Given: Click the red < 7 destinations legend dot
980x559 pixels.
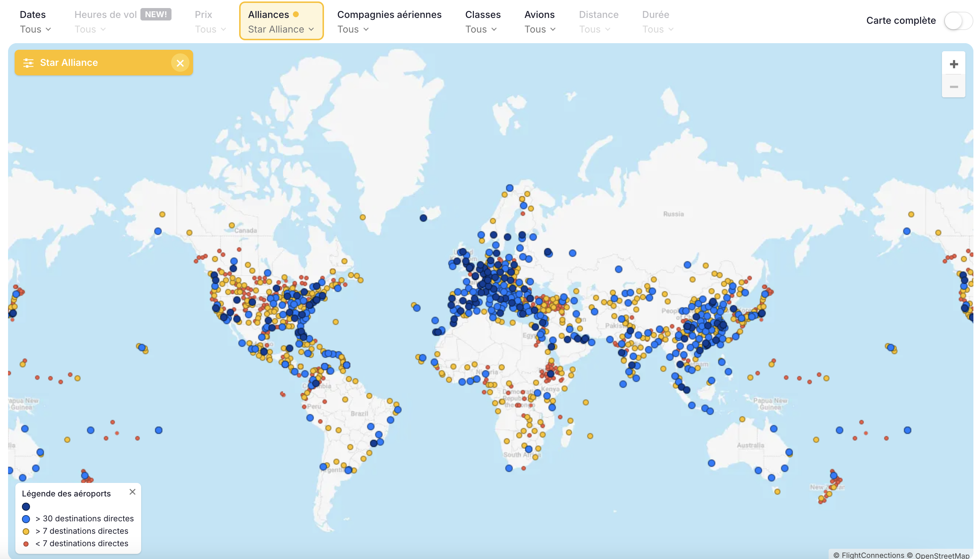Looking at the screenshot, I should pos(26,544).
